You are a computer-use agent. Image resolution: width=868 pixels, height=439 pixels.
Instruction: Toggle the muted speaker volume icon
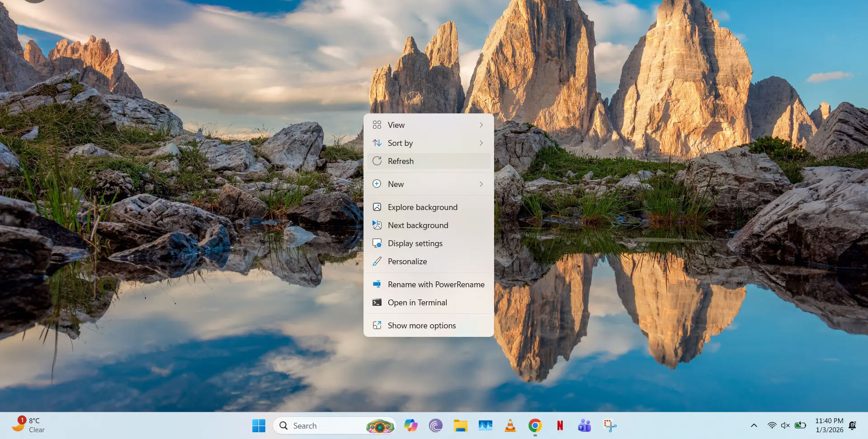[785, 425]
